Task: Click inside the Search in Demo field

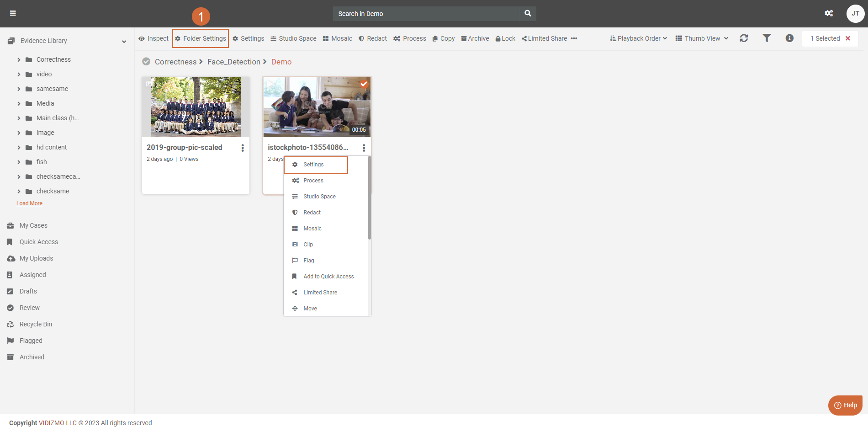Action: coord(425,14)
